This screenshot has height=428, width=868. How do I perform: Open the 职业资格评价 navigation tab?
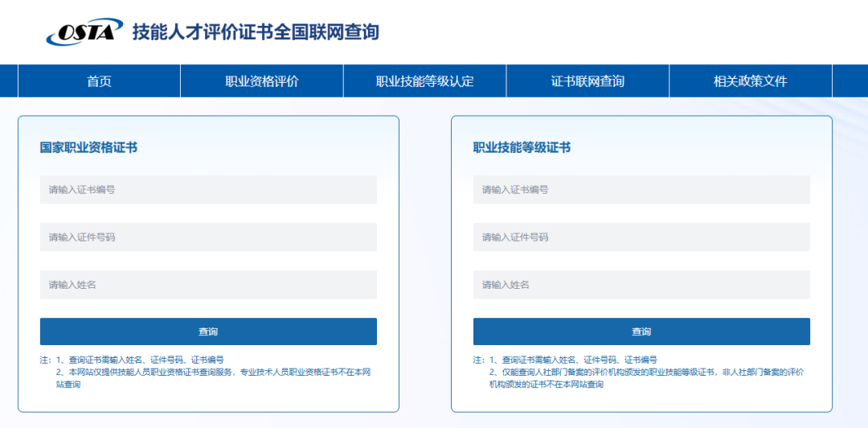click(262, 81)
